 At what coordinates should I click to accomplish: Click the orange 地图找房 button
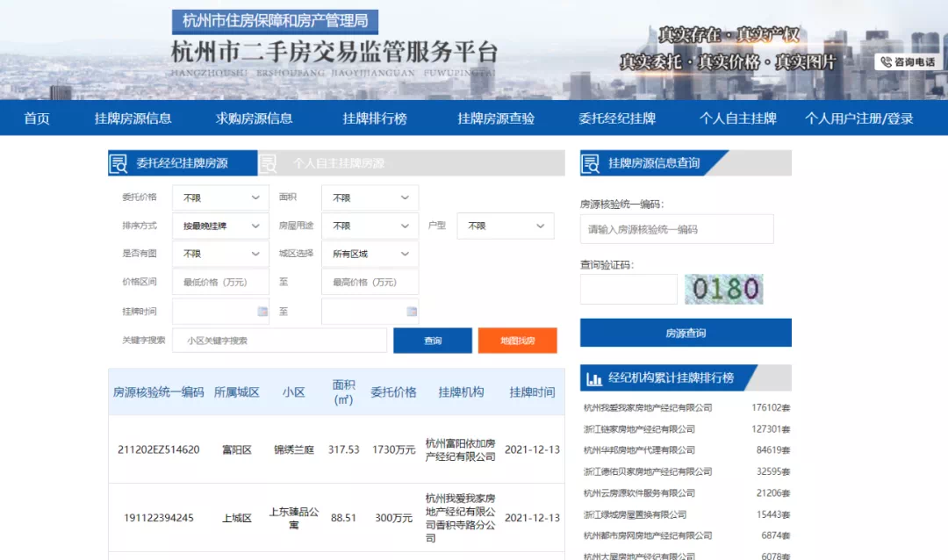pyautogui.click(x=517, y=341)
